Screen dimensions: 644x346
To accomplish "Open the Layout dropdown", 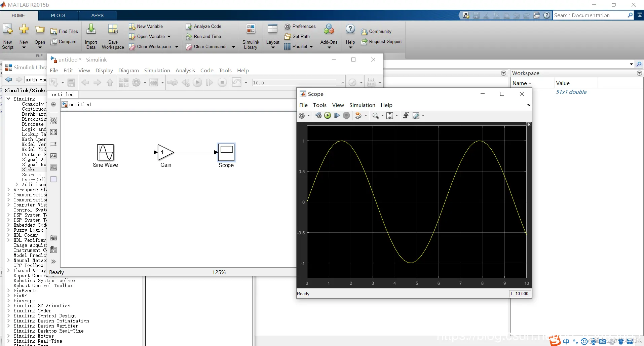I will click(273, 36).
